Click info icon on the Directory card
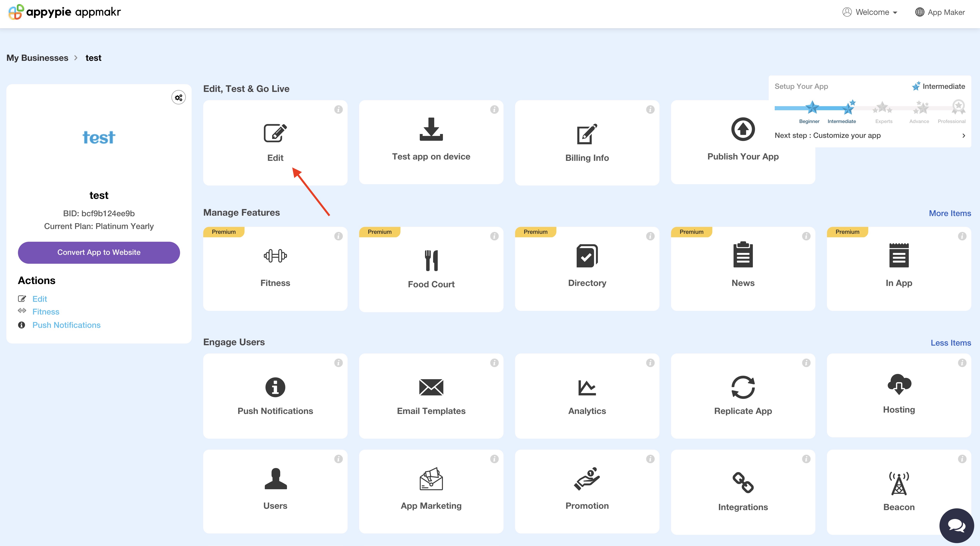Image resolution: width=980 pixels, height=546 pixels. [650, 236]
